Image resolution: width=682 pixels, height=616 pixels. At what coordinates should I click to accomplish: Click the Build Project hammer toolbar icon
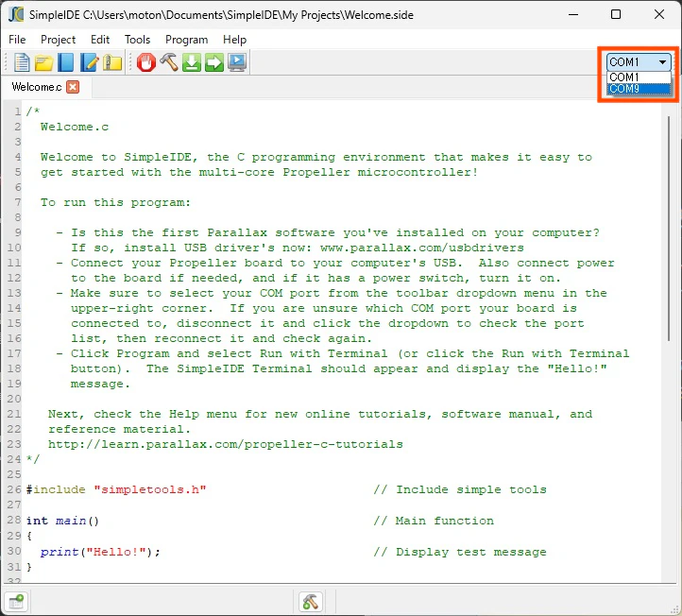point(169,61)
